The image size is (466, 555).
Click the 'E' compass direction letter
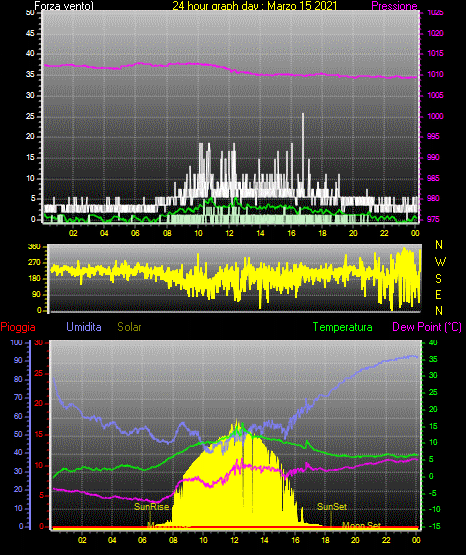click(x=438, y=295)
